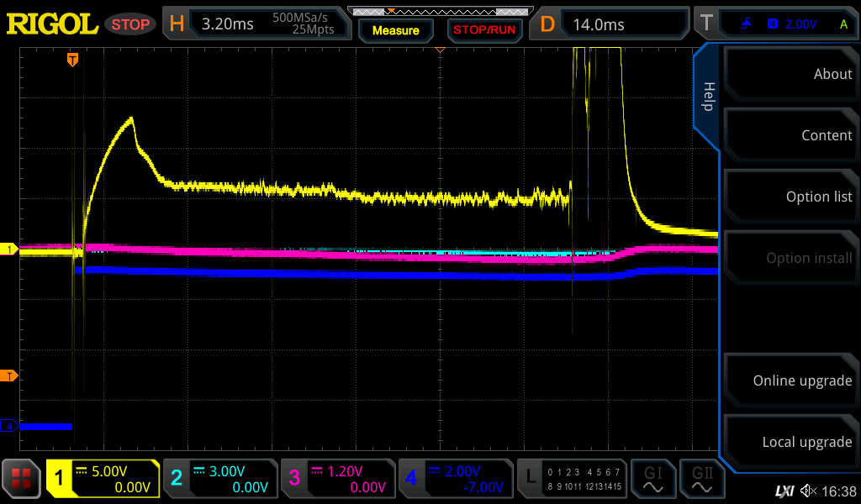861x504 pixels.
Task: Open the delay box showing 14.0ms
Action: [x=611, y=24]
